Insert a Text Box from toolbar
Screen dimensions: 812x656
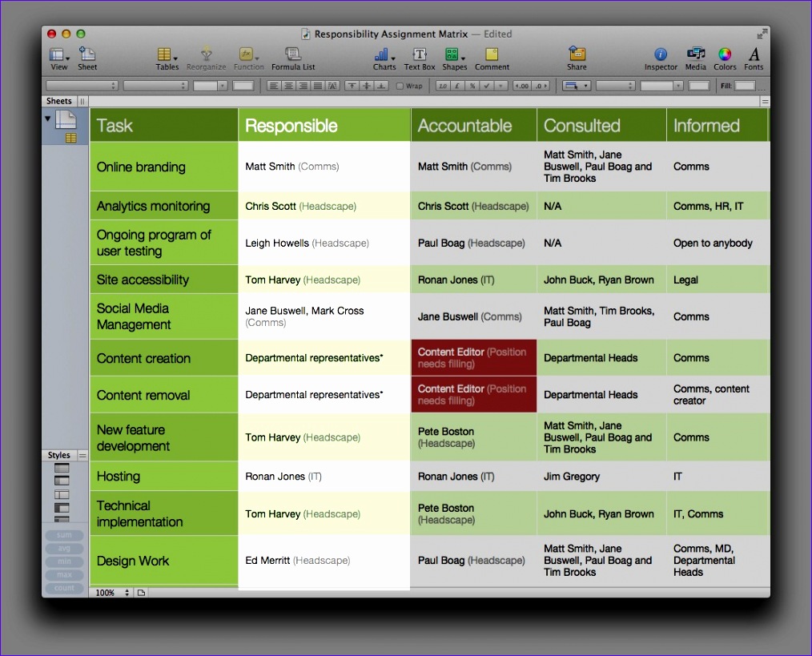(x=420, y=58)
